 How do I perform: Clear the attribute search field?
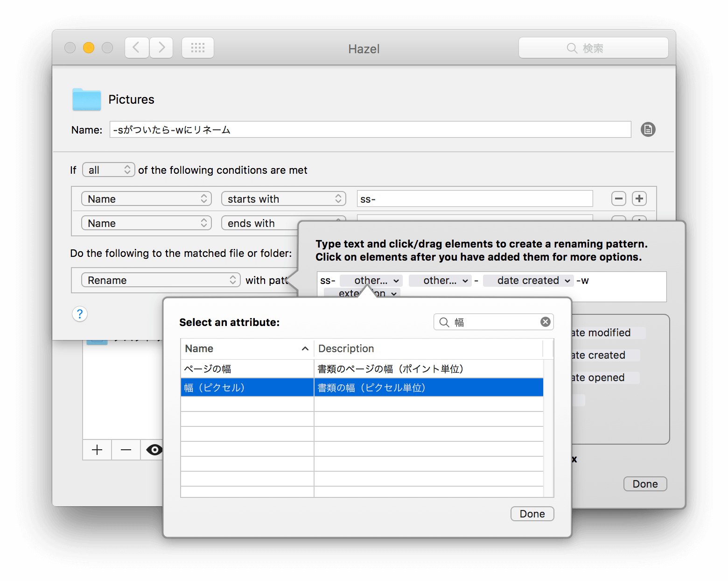[545, 322]
